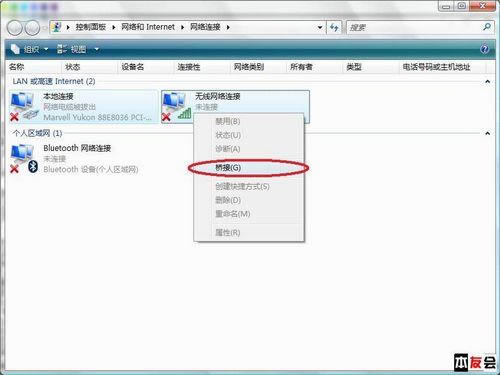
Task: Sort by the 名称 column header
Action: click(33, 67)
